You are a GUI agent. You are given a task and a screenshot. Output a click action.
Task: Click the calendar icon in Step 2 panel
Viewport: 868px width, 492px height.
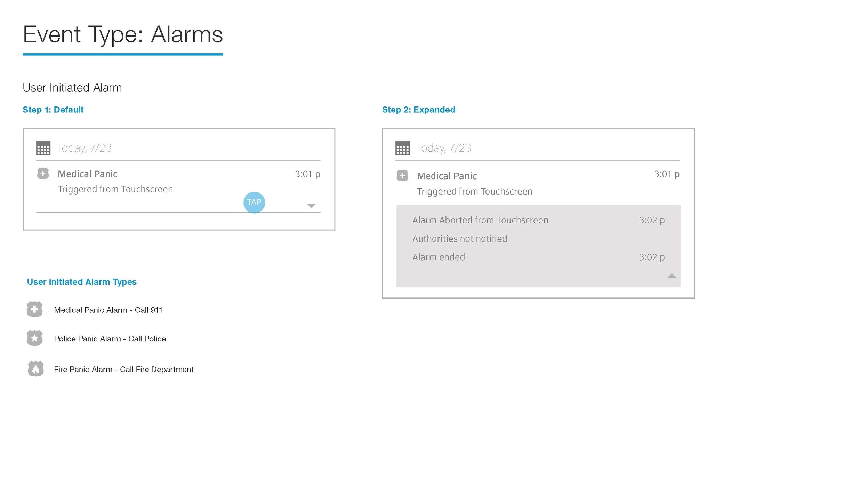point(402,148)
